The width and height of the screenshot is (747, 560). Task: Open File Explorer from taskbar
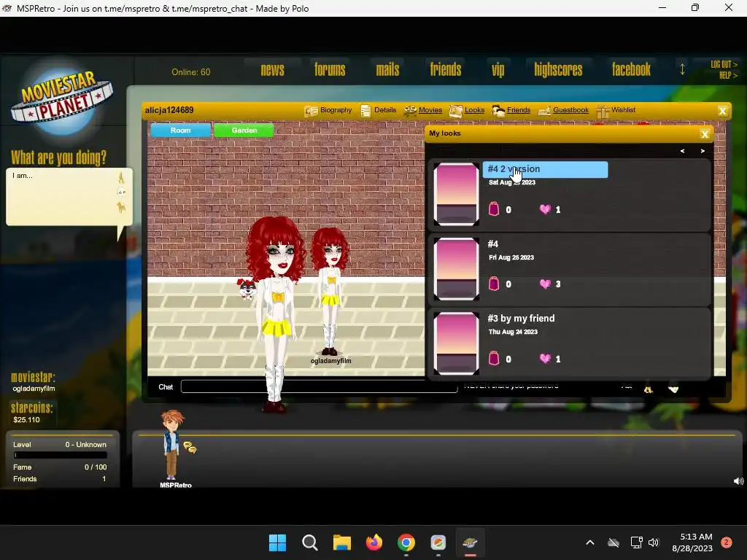click(341, 542)
